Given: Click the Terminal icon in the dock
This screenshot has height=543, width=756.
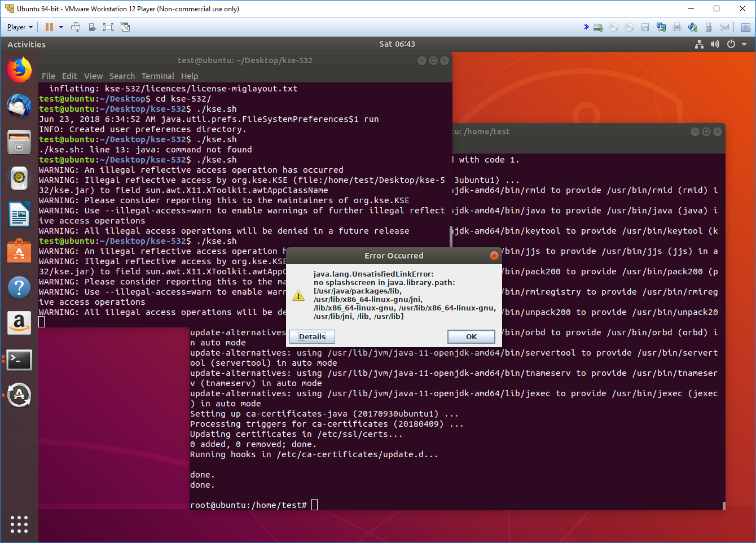Looking at the screenshot, I should pos(19,360).
